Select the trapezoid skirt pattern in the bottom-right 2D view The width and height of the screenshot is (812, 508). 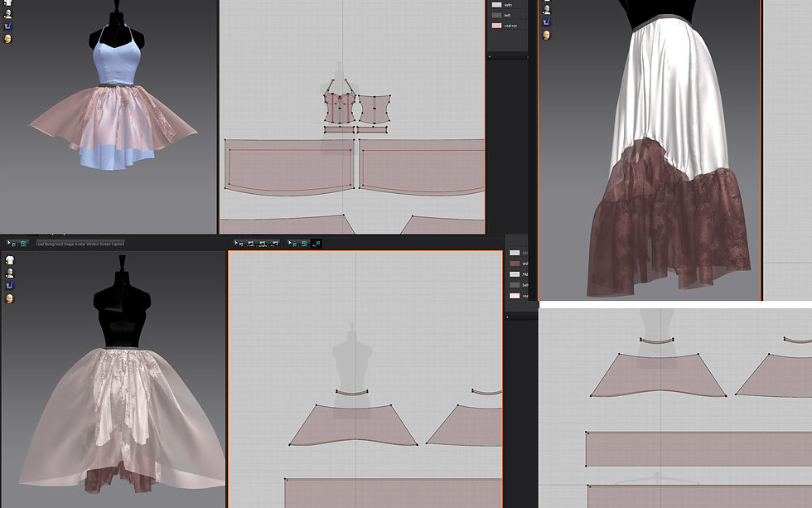[658, 375]
